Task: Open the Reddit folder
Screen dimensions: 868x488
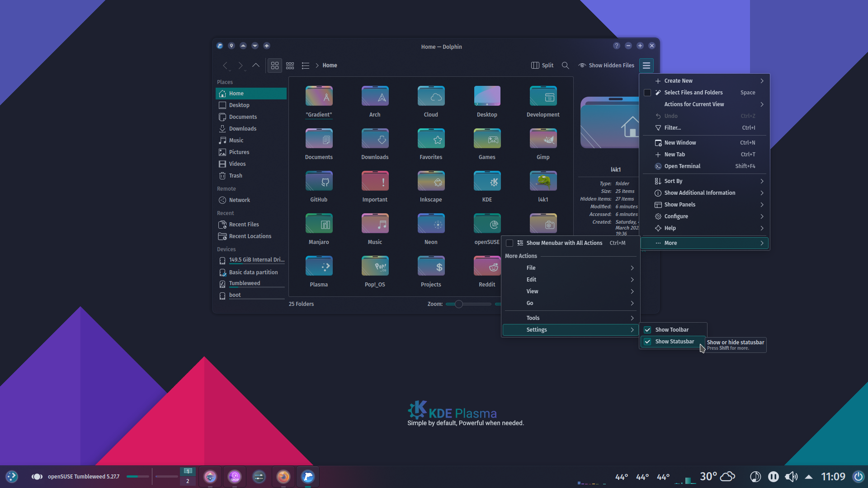Action: tap(487, 272)
